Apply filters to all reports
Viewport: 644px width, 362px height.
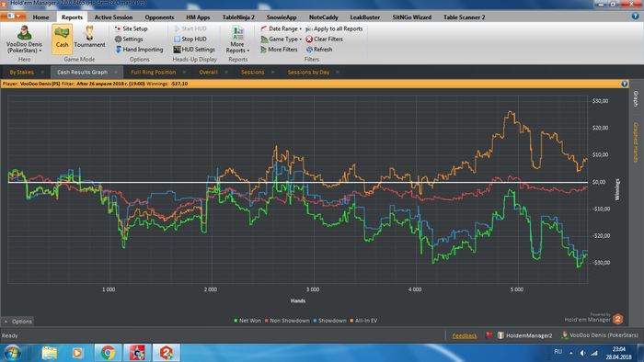[x=334, y=28]
